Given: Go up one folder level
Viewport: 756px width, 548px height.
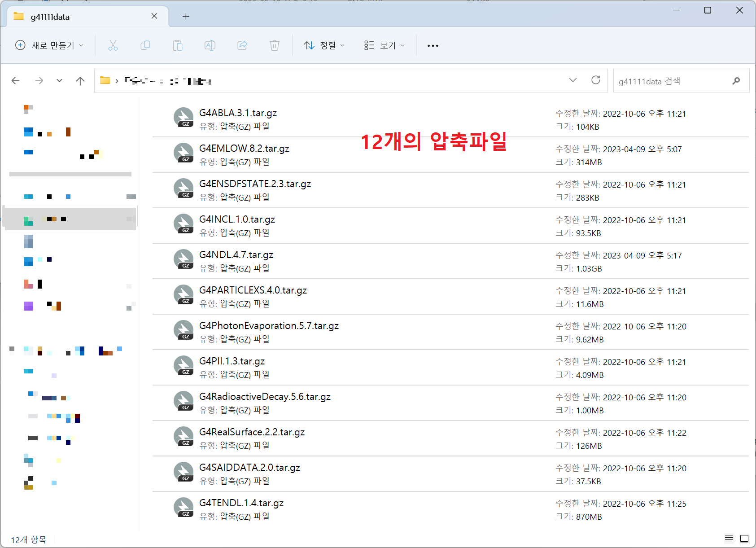Looking at the screenshot, I should click(80, 81).
